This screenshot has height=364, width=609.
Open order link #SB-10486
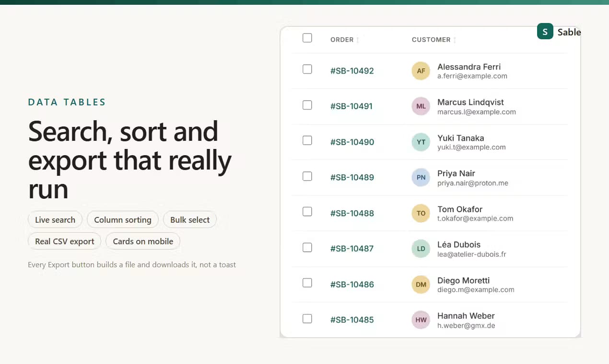coord(352,284)
